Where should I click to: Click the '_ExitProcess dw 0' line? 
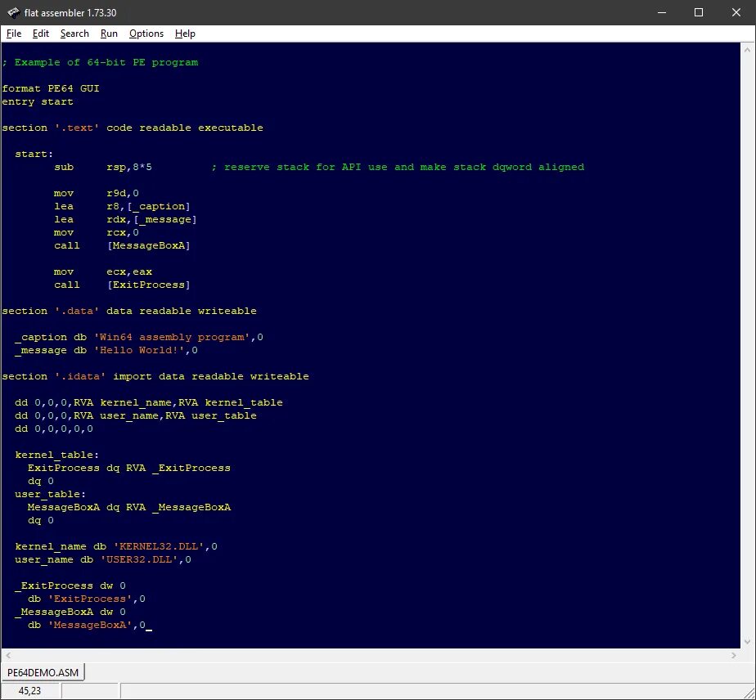point(70,586)
